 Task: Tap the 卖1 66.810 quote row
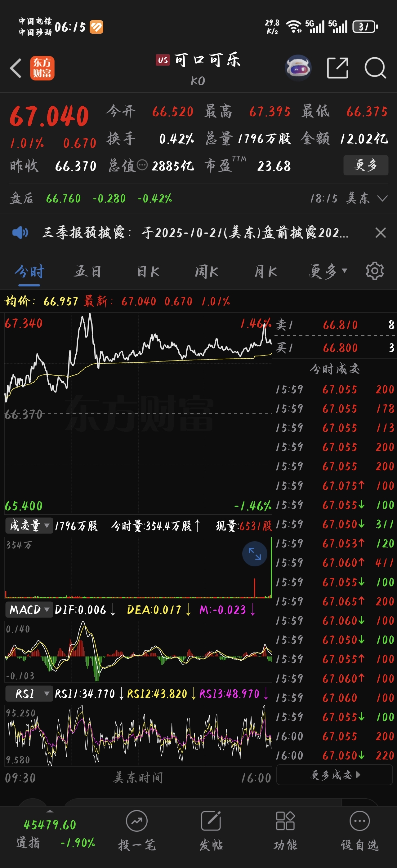click(335, 325)
